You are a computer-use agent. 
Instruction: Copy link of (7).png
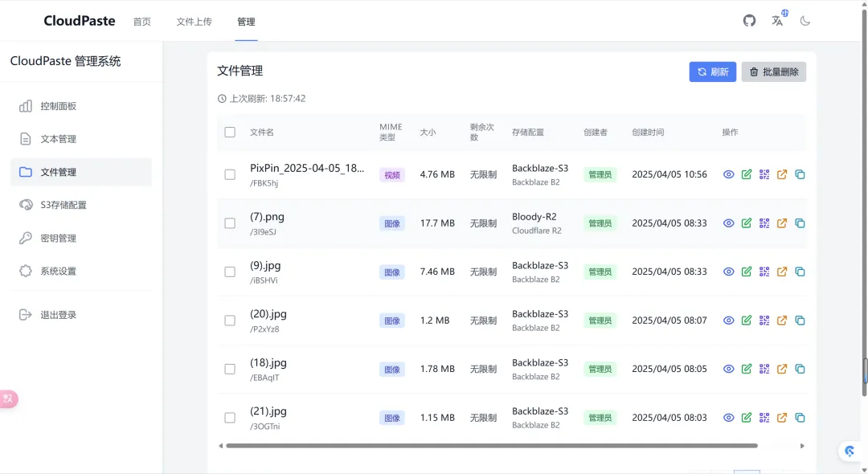pos(800,223)
